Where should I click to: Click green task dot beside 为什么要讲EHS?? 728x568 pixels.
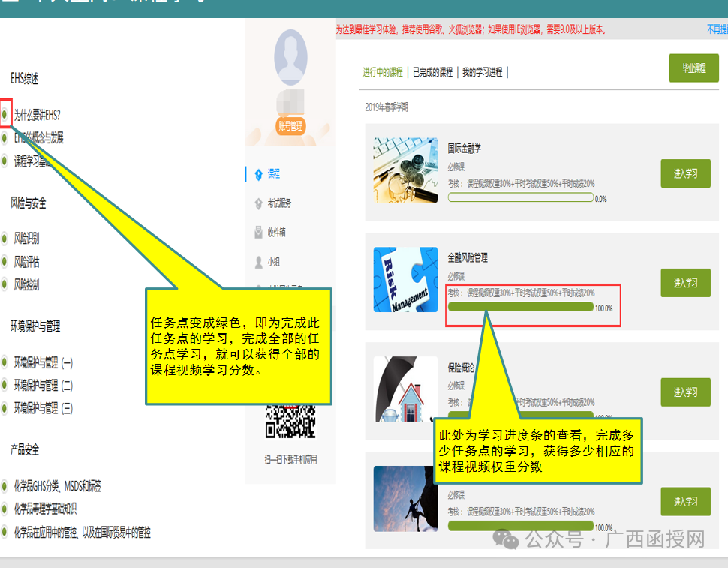5,114
